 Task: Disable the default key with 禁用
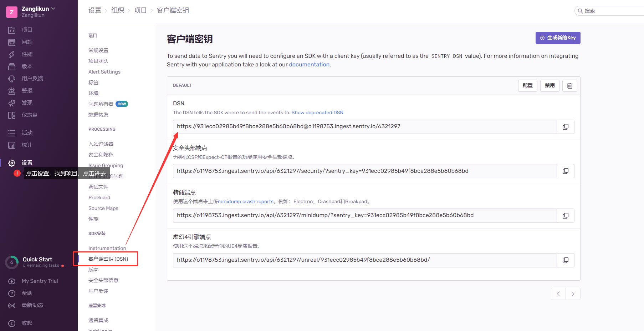[x=550, y=86]
